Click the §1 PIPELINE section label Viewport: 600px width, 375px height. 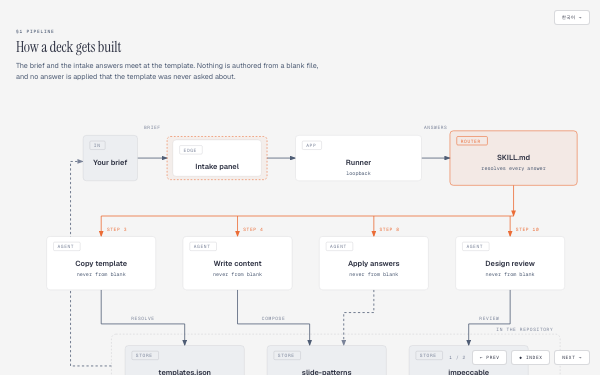click(x=35, y=31)
